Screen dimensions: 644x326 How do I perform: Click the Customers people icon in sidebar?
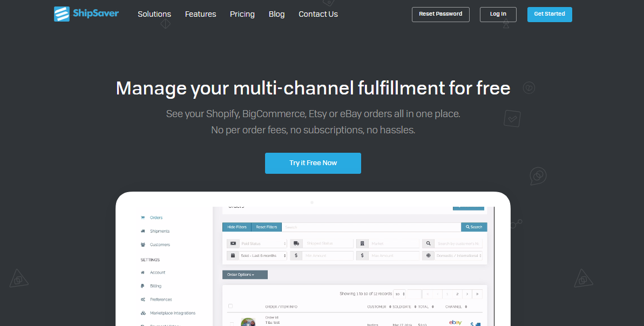(143, 244)
